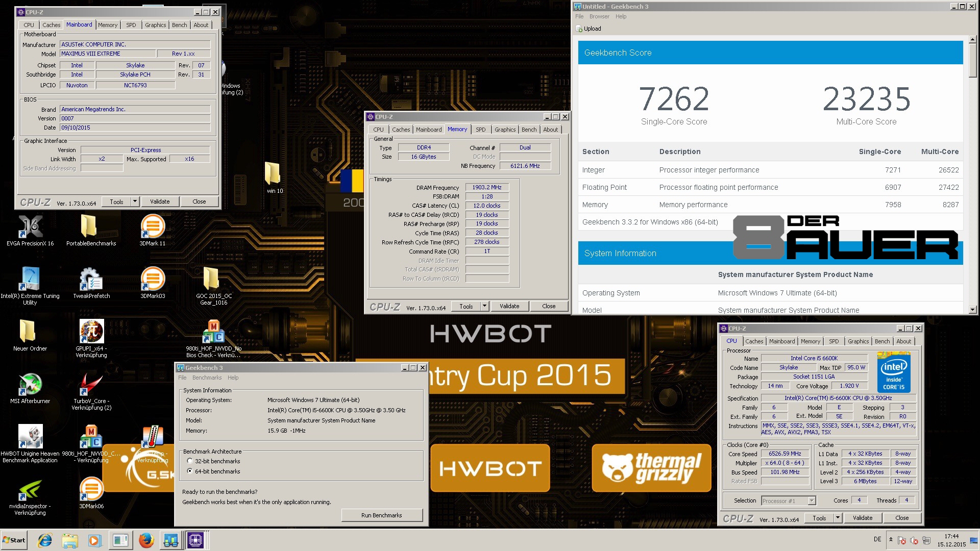Open Internet Explorer from the taskbar
Viewport: 980px width, 551px height.
45,540
